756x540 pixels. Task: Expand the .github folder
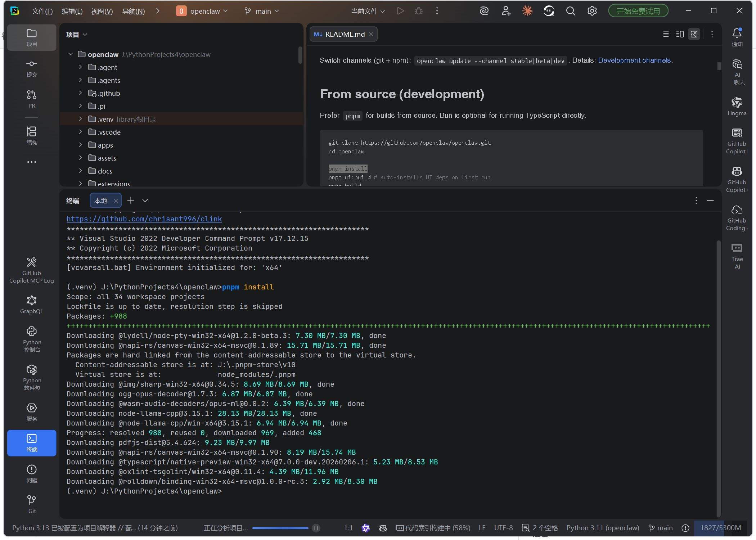(80, 93)
